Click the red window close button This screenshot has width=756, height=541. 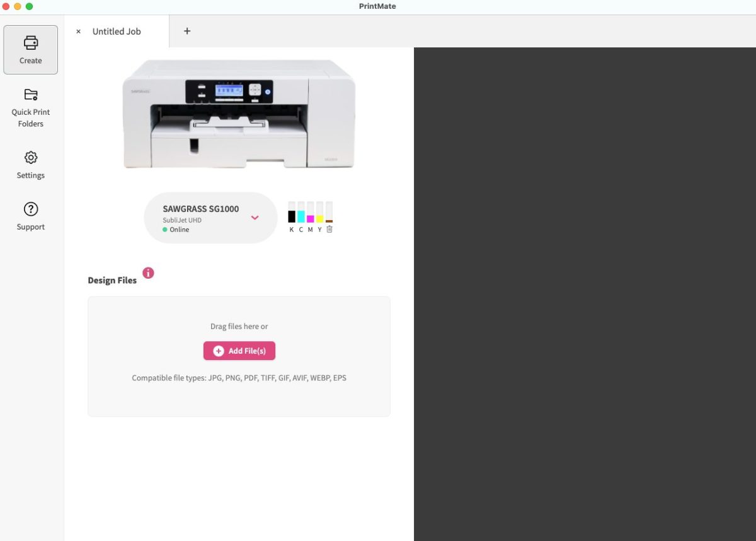click(6, 6)
